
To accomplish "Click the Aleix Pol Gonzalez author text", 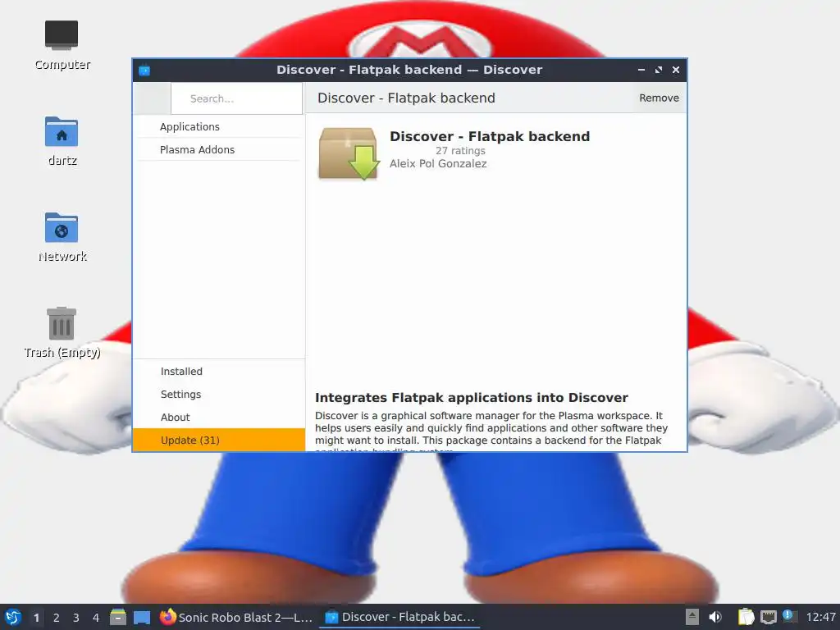I will tap(438, 164).
